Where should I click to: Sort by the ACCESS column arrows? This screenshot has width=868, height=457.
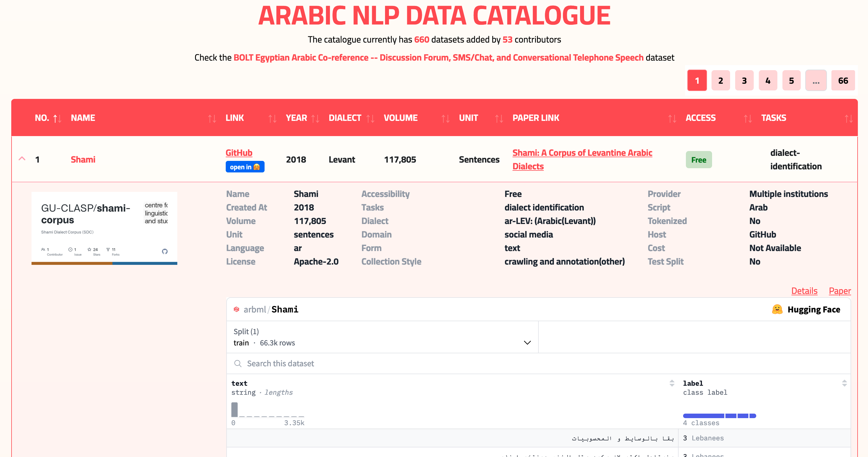click(748, 118)
